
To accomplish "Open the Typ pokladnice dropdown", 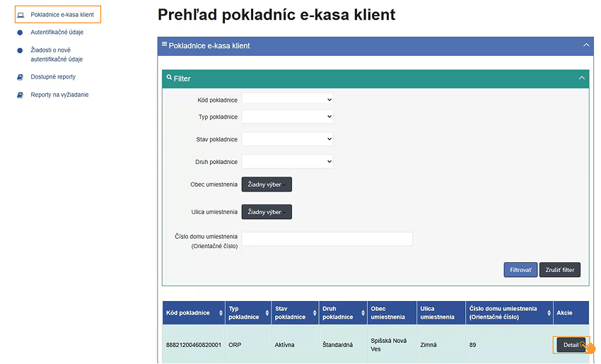I will tap(287, 117).
